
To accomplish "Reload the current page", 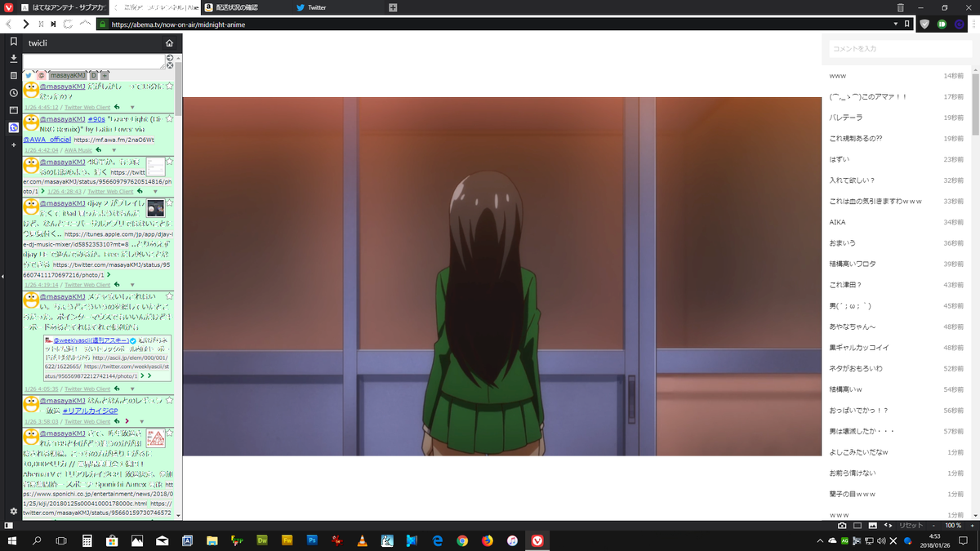I will [x=68, y=24].
